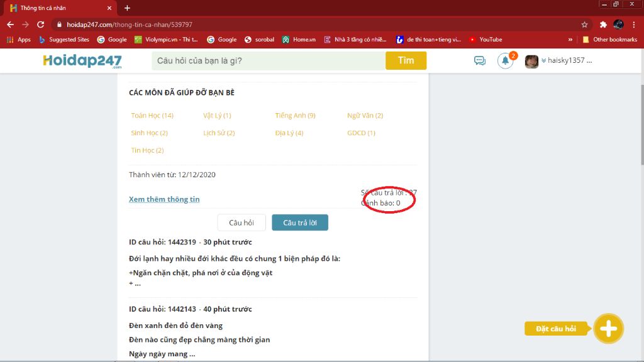Open the notifications bell
The height and width of the screenshot is (362, 644).
[x=505, y=61]
